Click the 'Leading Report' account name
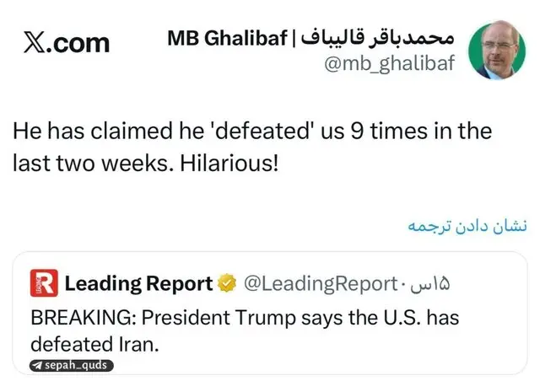540x392 pixels. click(x=138, y=284)
